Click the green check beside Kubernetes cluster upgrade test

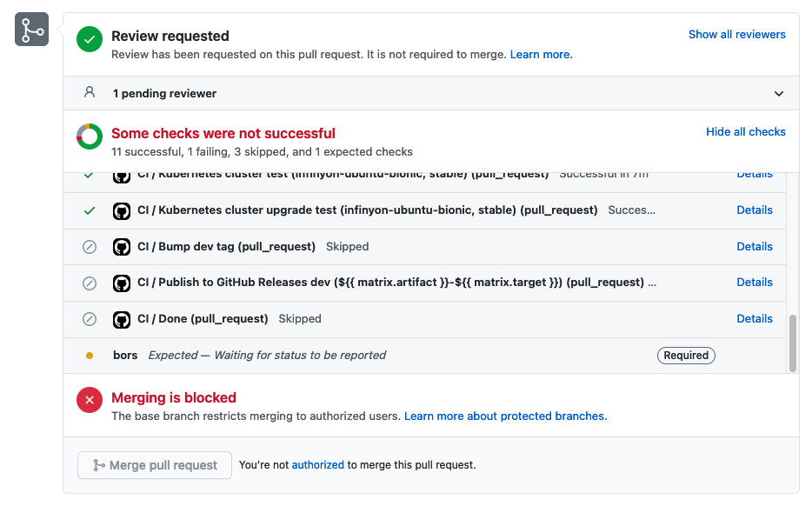pyautogui.click(x=89, y=210)
